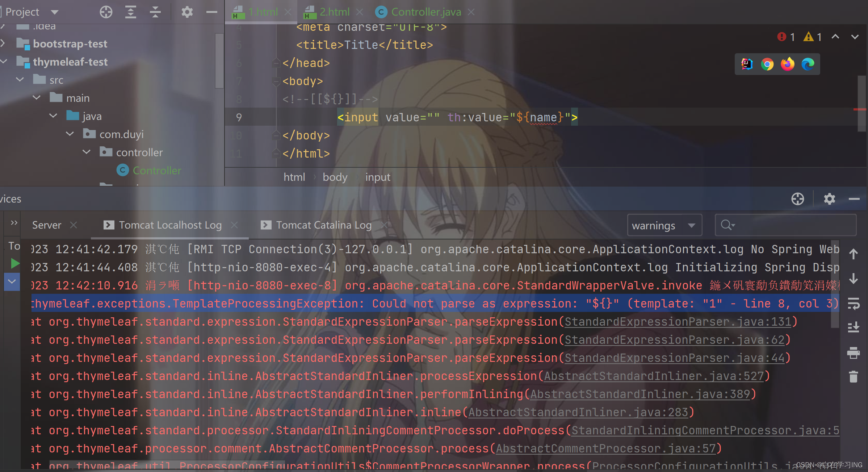
Task: Click the editor vertical scrollbar
Action: [862, 103]
